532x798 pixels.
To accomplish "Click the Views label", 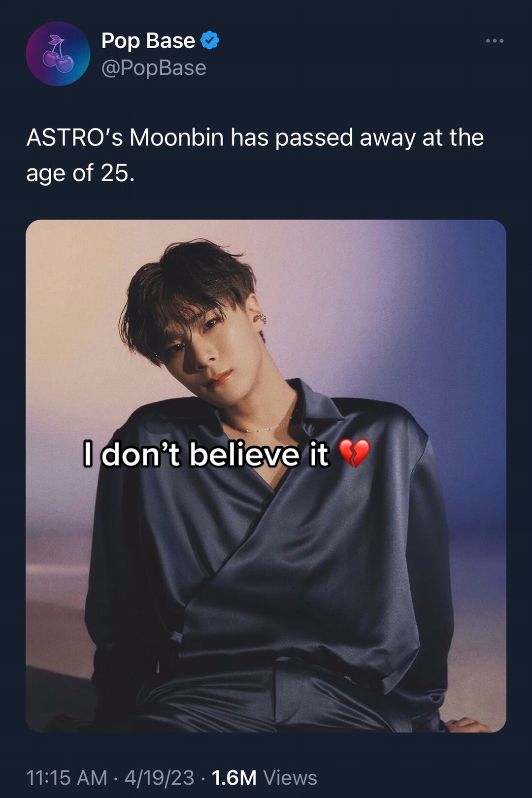I will click(x=290, y=778).
